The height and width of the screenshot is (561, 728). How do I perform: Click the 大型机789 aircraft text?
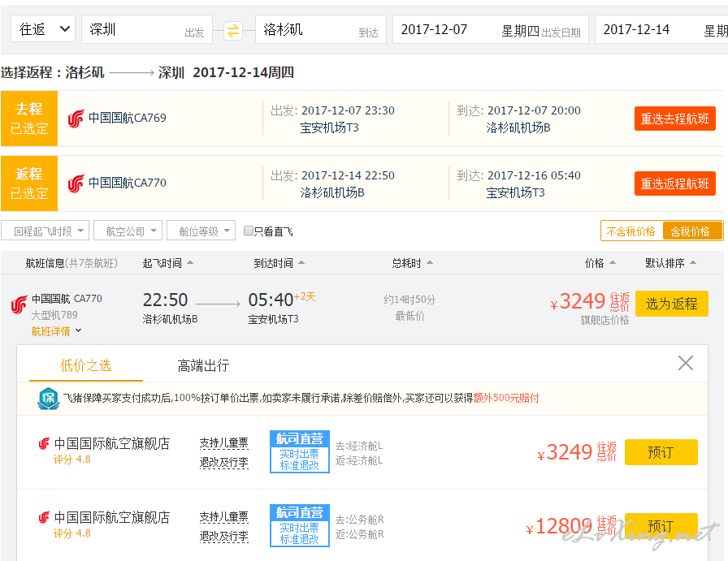point(54,315)
